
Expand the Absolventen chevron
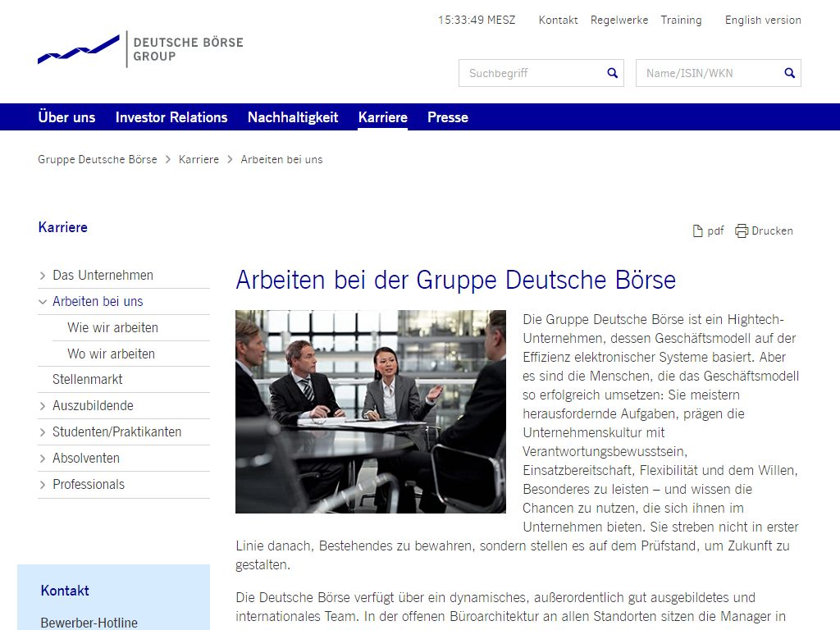tap(43, 459)
